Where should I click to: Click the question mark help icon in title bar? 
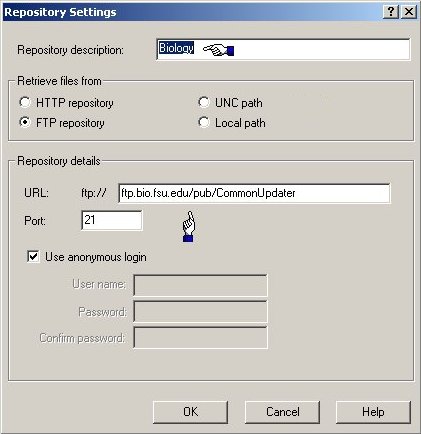[391, 12]
